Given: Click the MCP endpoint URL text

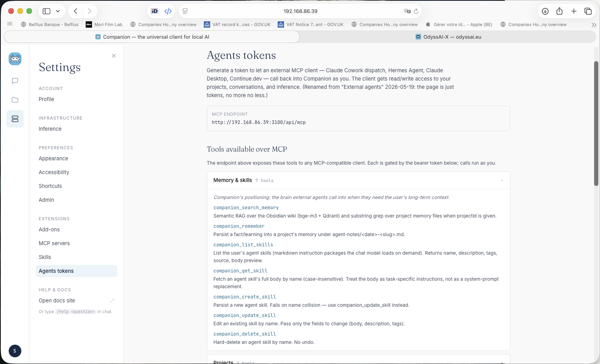Looking at the screenshot, I should tap(259, 122).
